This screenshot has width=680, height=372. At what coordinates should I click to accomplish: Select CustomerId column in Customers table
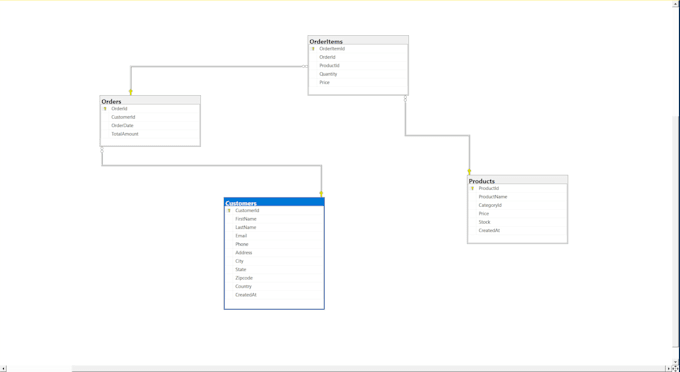(274, 211)
